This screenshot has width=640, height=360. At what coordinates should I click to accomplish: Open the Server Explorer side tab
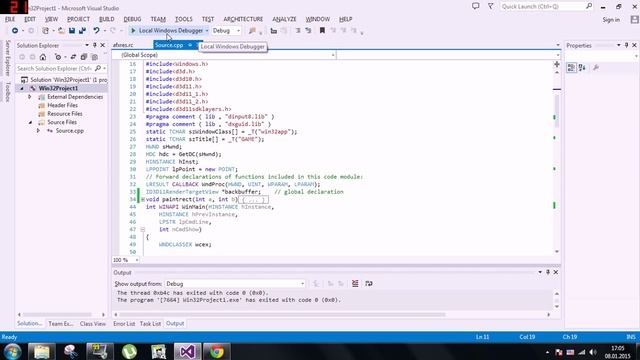click(x=7, y=58)
